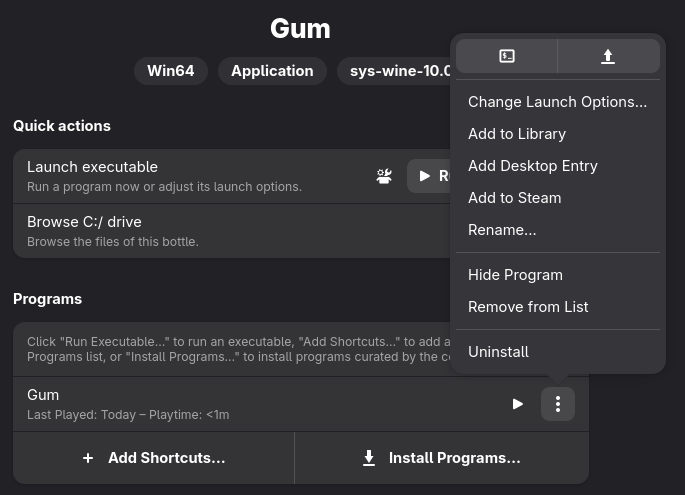Choose Add to Library menu entry
The image size is (685, 495).
tap(517, 134)
